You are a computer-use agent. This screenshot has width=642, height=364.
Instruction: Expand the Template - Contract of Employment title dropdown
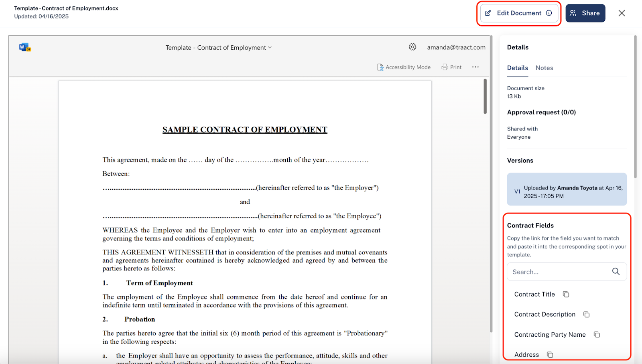click(x=219, y=47)
